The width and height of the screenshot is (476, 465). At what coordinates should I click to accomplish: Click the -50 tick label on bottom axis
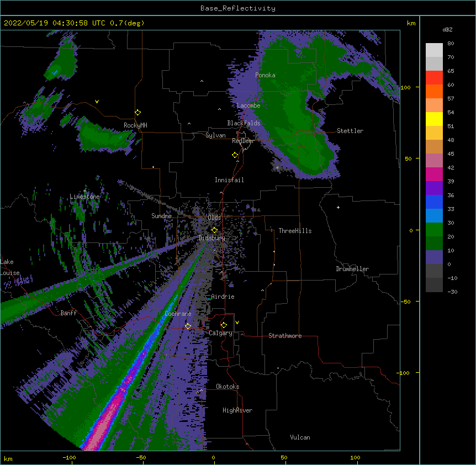141,457
